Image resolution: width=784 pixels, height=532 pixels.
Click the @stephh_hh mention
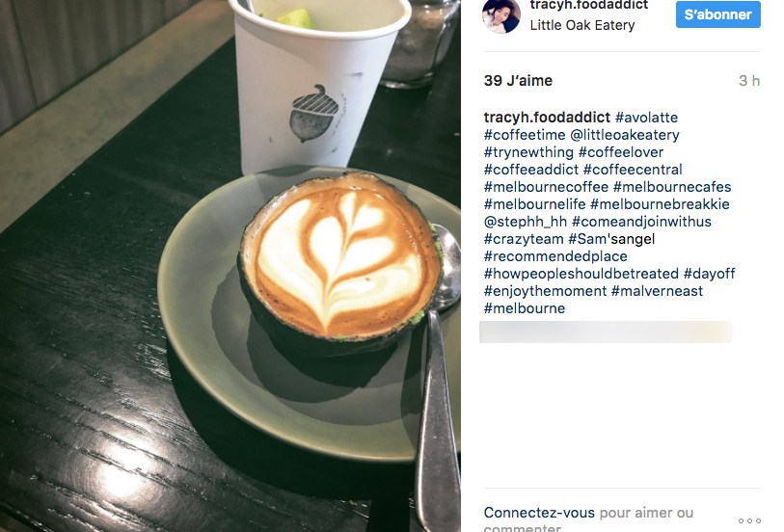click(x=526, y=222)
